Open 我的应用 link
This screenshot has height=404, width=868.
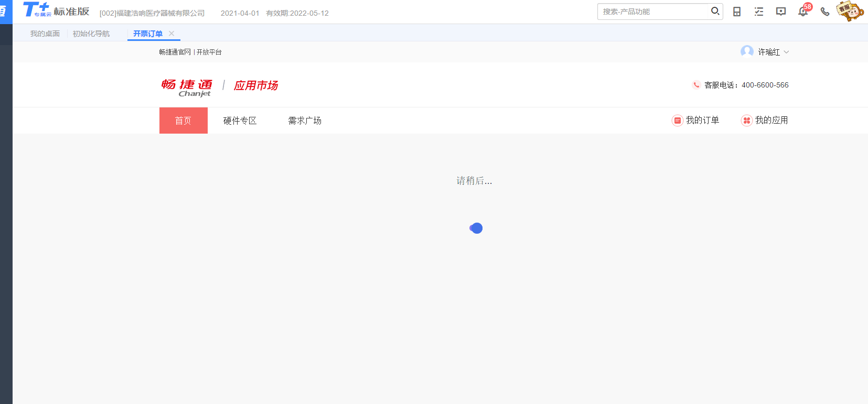click(x=771, y=121)
